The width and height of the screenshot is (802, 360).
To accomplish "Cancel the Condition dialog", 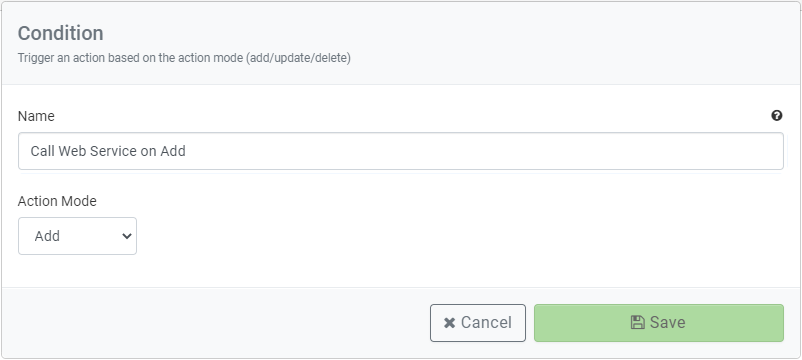I will pos(478,323).
